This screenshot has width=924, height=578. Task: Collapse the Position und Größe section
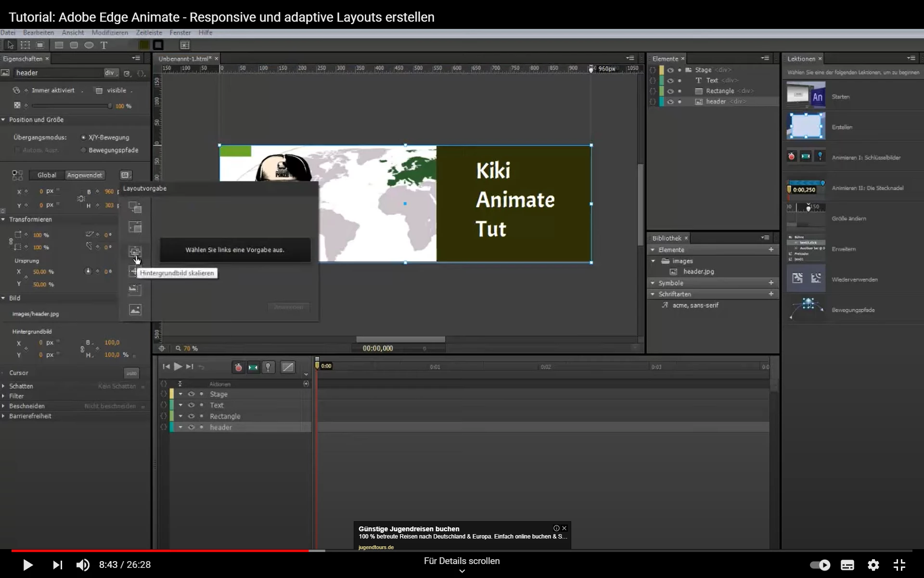tap(3, 119)
